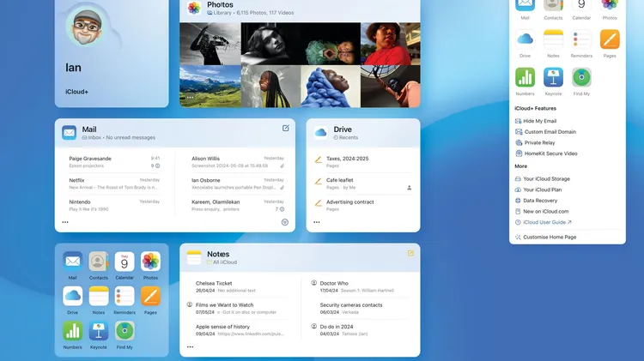
Task: Open Numbers app in the apps widget
Action: pyautogui.click(x=73, y=331)
